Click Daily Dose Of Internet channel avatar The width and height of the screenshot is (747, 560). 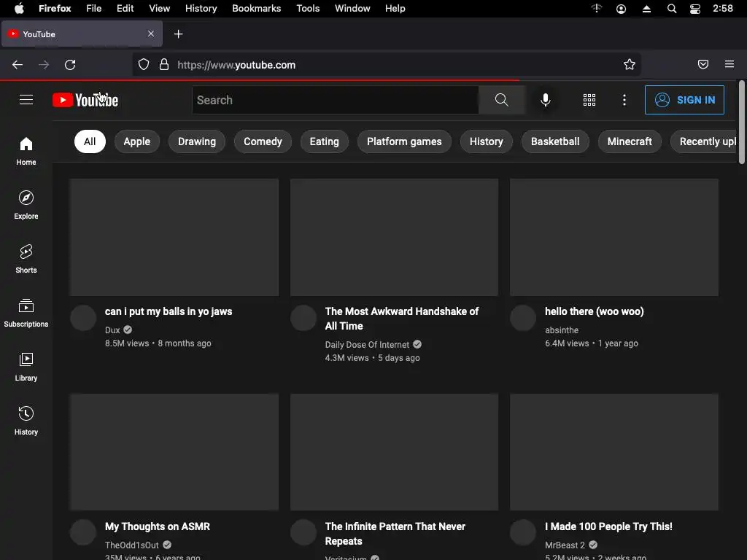click(303, 318)
